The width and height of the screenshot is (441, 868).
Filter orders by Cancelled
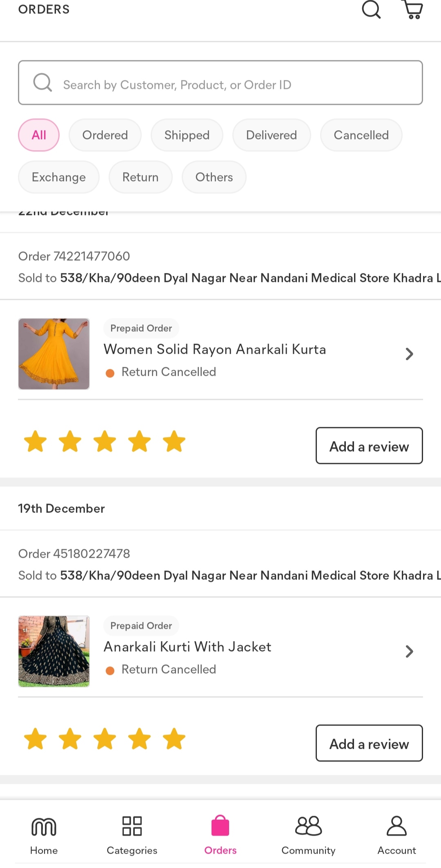pos(361,135)
